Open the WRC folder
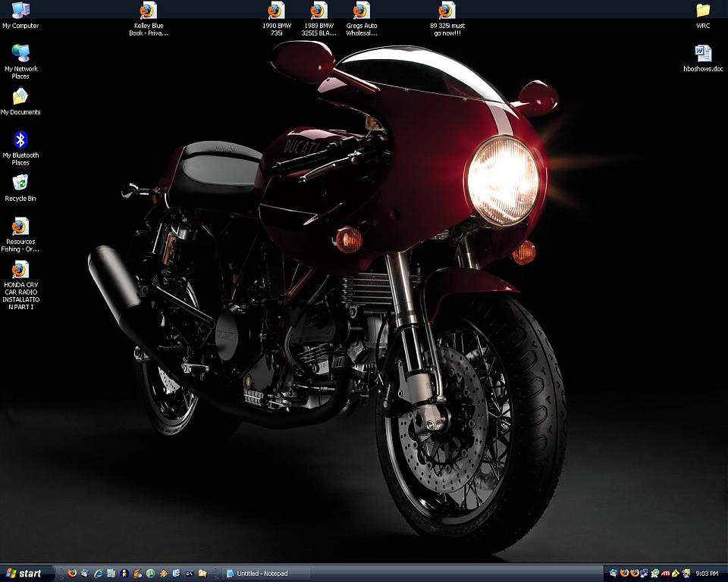The height and width of the screenshot is (582, 728). click(x=703, y=11)
